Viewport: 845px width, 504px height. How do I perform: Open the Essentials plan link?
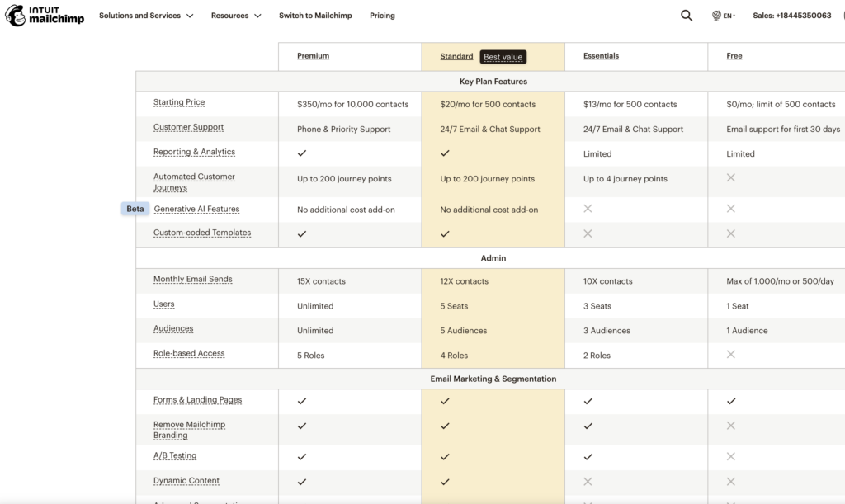(601, 56)
